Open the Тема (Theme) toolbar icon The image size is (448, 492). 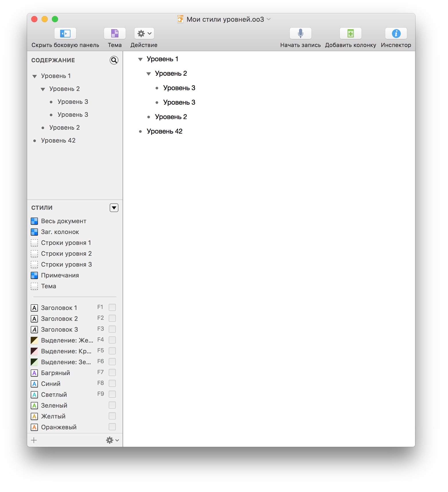115,34
